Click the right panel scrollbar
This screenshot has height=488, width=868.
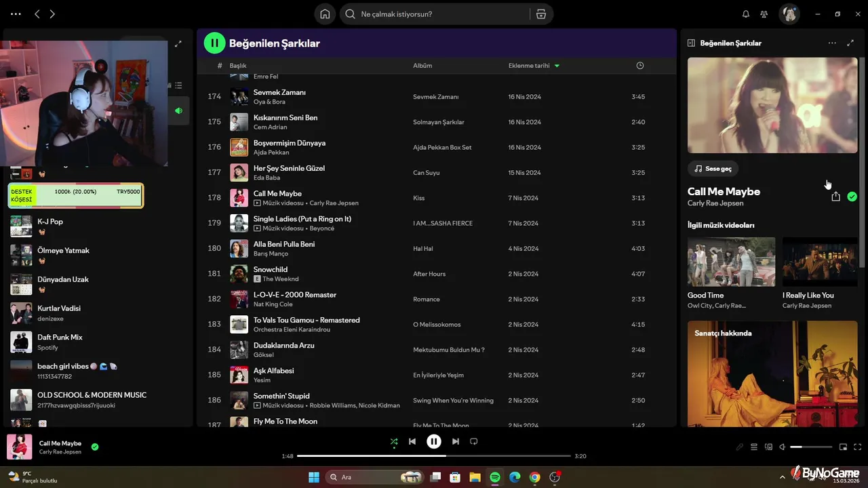click(863, 163)
